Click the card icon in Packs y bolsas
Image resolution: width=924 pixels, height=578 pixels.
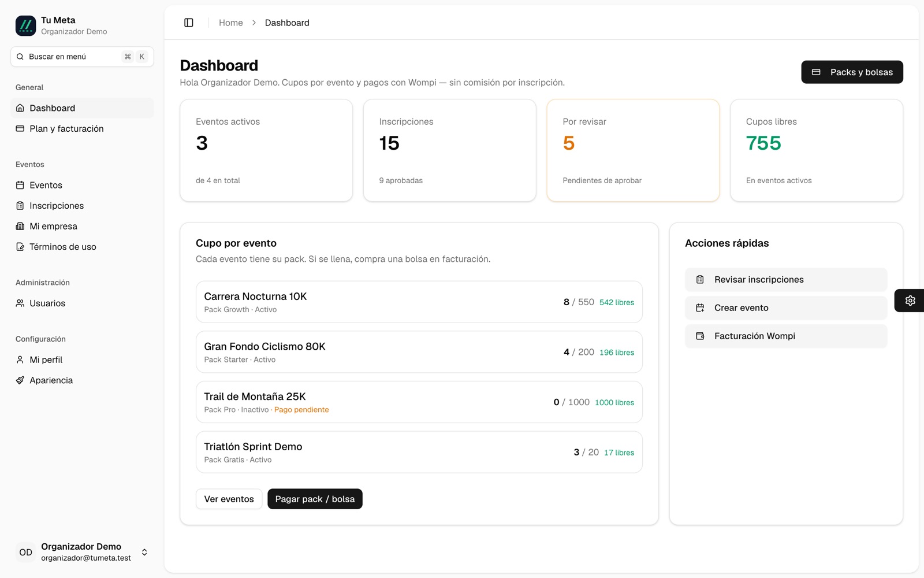click(816, 72)
